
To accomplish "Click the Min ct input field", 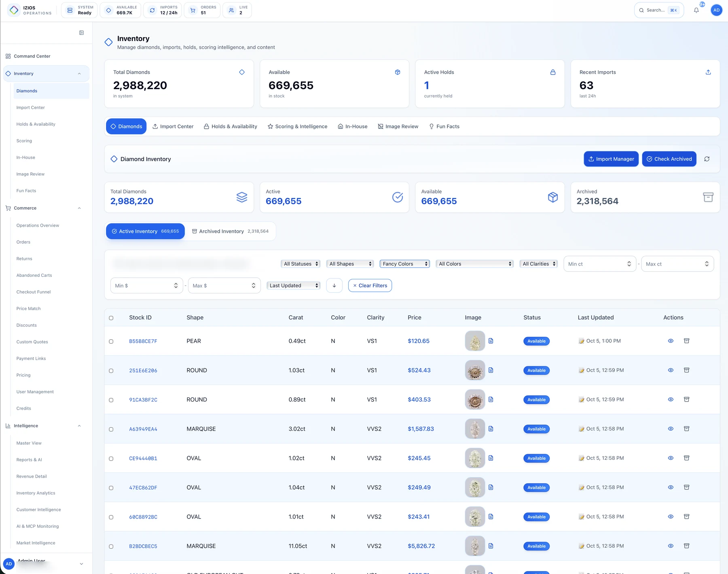I will coord(600,264).
